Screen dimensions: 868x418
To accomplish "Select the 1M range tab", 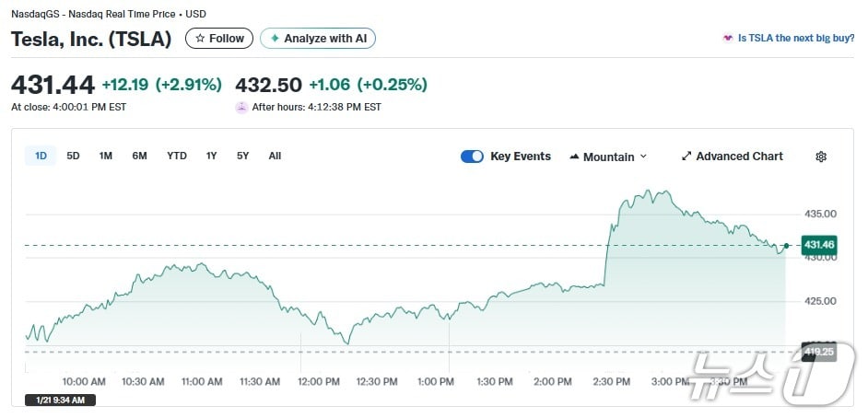I will coord(106,156).
